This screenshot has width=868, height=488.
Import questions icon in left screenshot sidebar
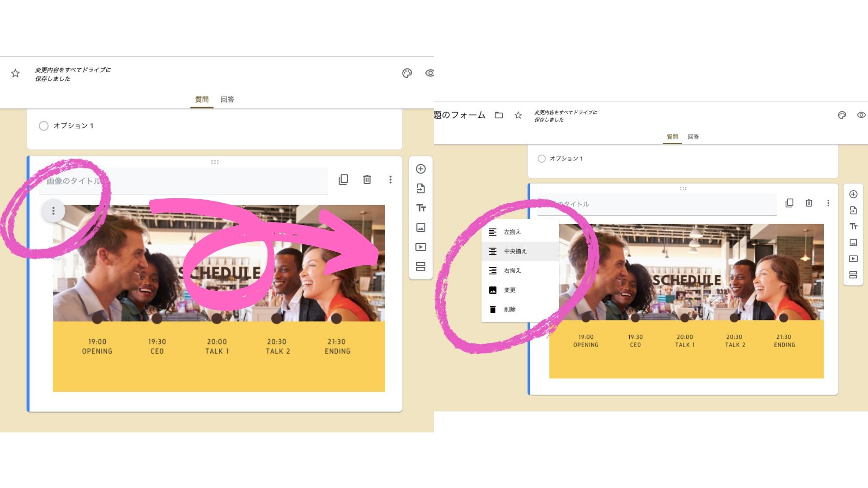[420, 188]
